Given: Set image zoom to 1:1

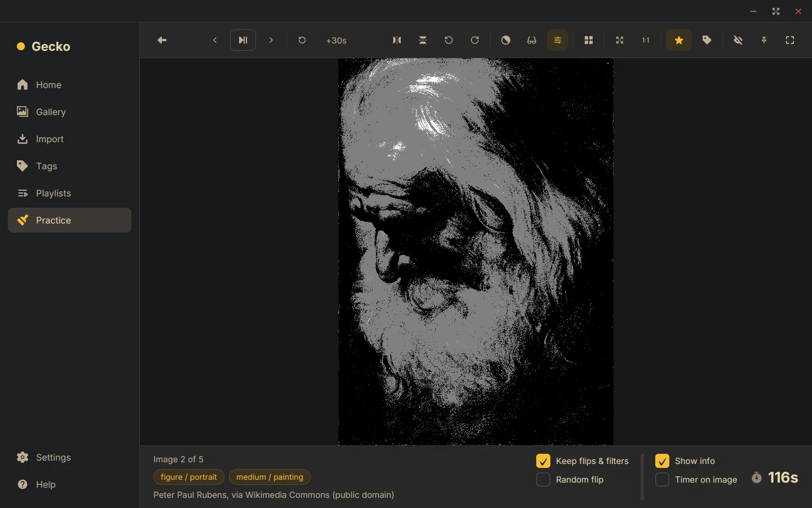Looking at the screenshot, I should (x=646, y=40).
